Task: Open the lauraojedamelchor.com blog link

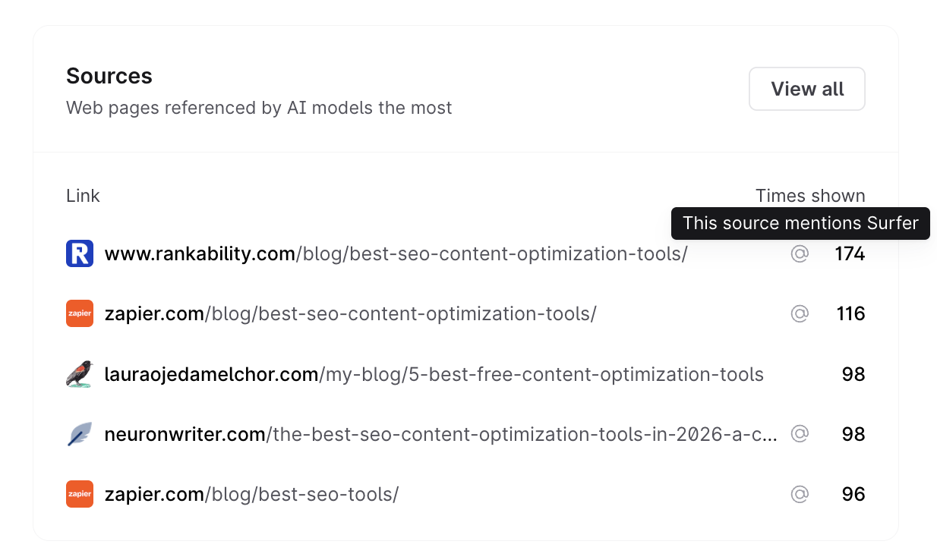Action: pos(434,374)
